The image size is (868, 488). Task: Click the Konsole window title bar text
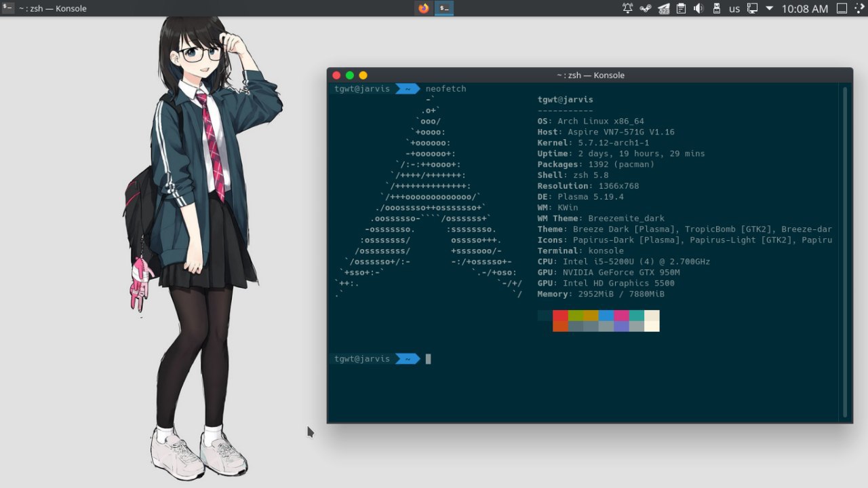pos(590,75)
